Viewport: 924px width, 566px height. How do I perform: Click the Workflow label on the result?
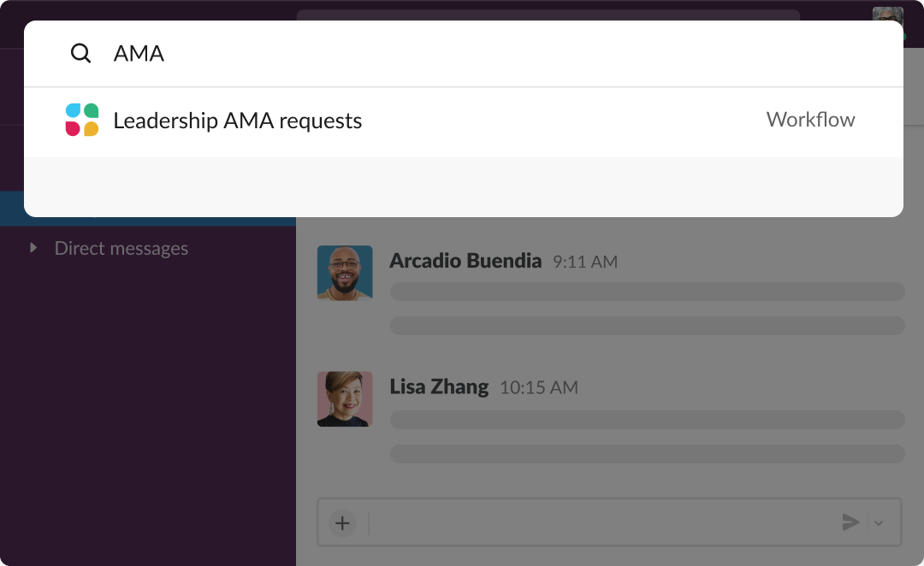coord(810,120)
